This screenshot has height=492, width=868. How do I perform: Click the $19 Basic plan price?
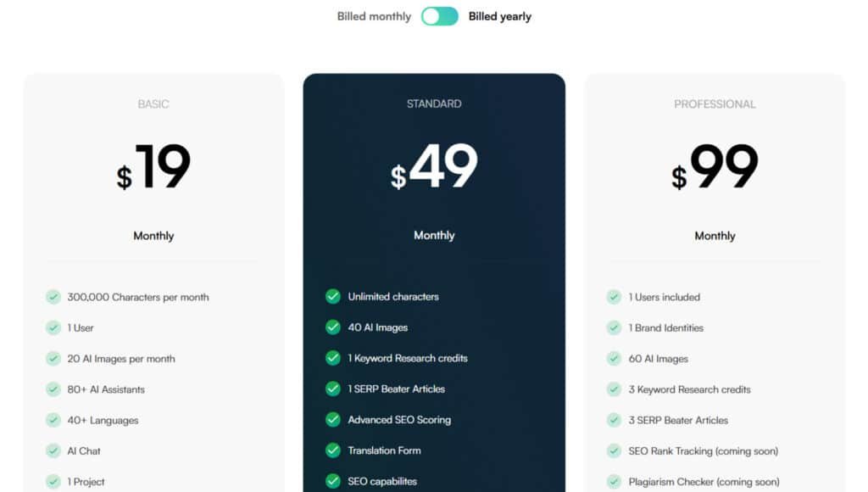(154, 168)
